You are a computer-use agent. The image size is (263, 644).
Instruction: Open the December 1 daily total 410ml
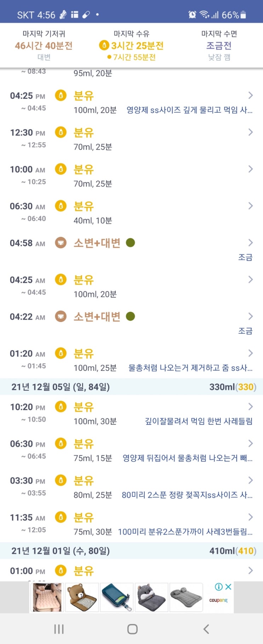232,551
